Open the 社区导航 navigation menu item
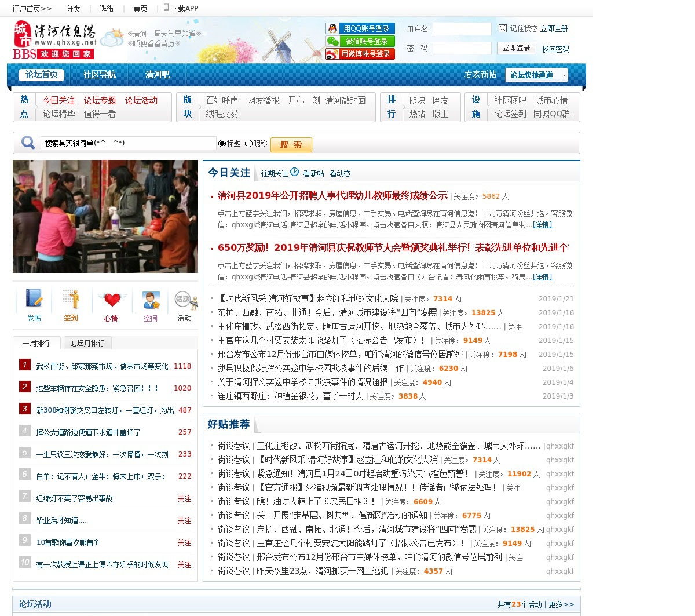 click(x=99, y=75)
